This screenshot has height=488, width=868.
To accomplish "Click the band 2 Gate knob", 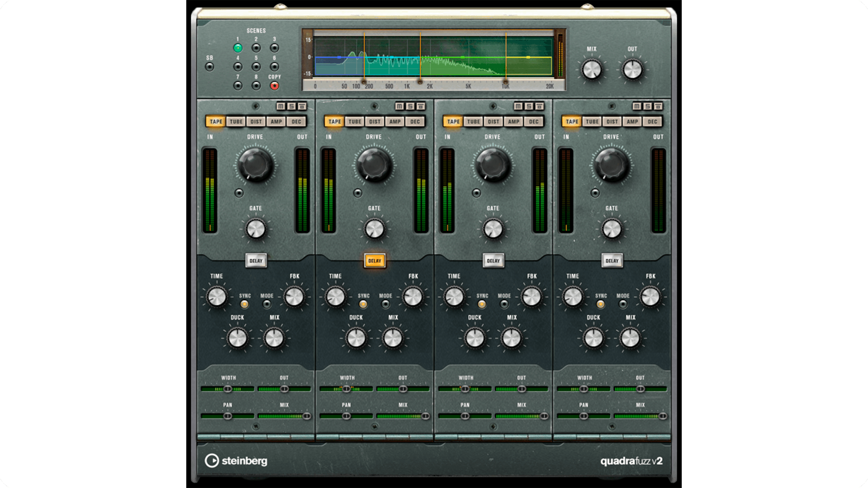I will 374,229.
